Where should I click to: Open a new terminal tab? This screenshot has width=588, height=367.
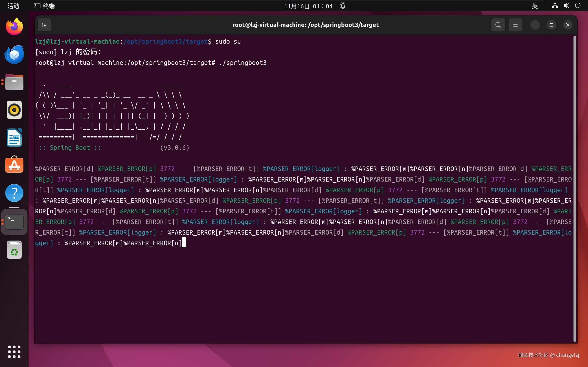coord(45,25)
